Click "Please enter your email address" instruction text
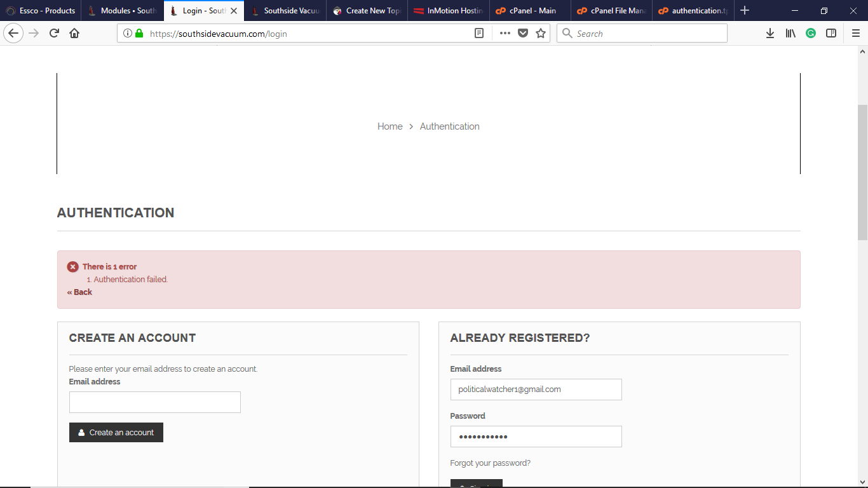The height and width of the screenshot is (488, 868). click(x=163, y=369)
